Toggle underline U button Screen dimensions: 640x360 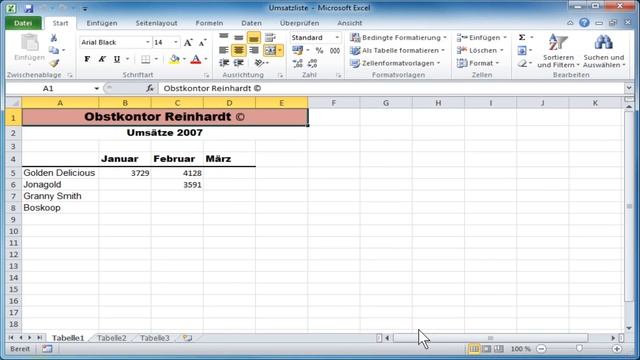pos(117,60)
